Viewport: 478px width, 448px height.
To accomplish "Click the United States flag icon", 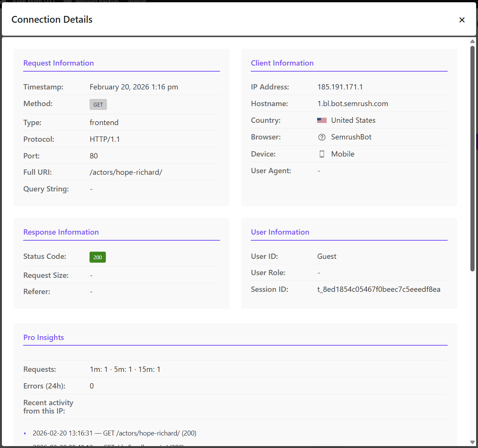I will (x=322, y=120).
